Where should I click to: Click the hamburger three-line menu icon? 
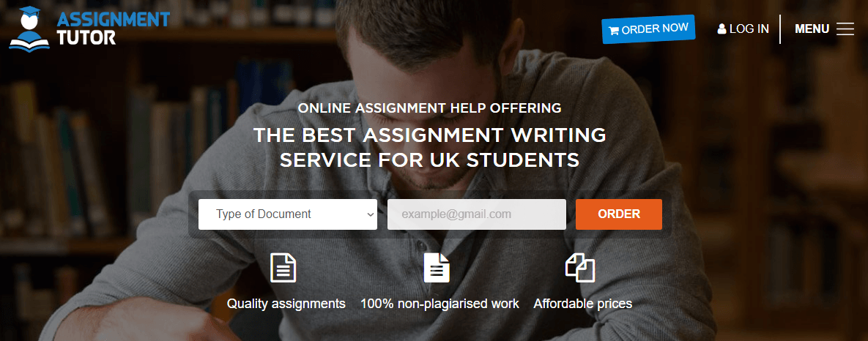coord(845,29)
